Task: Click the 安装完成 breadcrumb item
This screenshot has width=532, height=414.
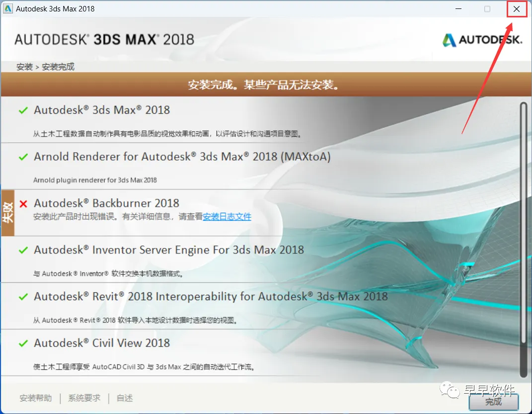Action: coord(58,67)
